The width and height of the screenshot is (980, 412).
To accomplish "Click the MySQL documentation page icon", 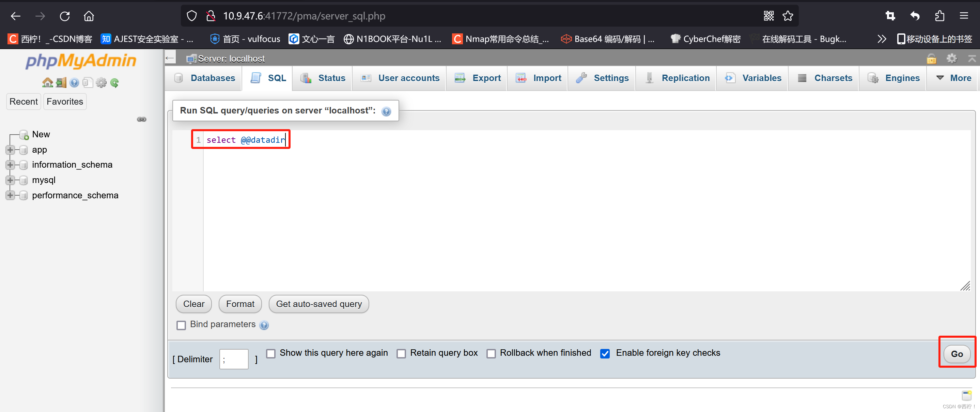I will [88, 82].
